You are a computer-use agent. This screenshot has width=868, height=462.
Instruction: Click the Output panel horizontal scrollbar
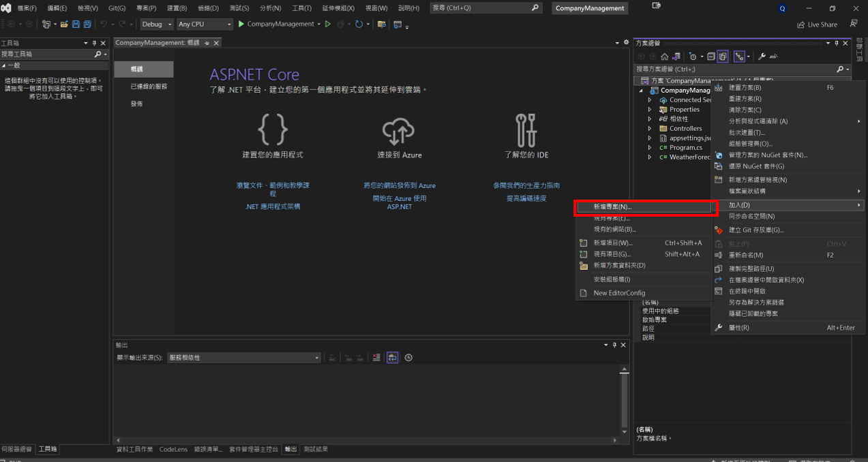tap(366, 440)
